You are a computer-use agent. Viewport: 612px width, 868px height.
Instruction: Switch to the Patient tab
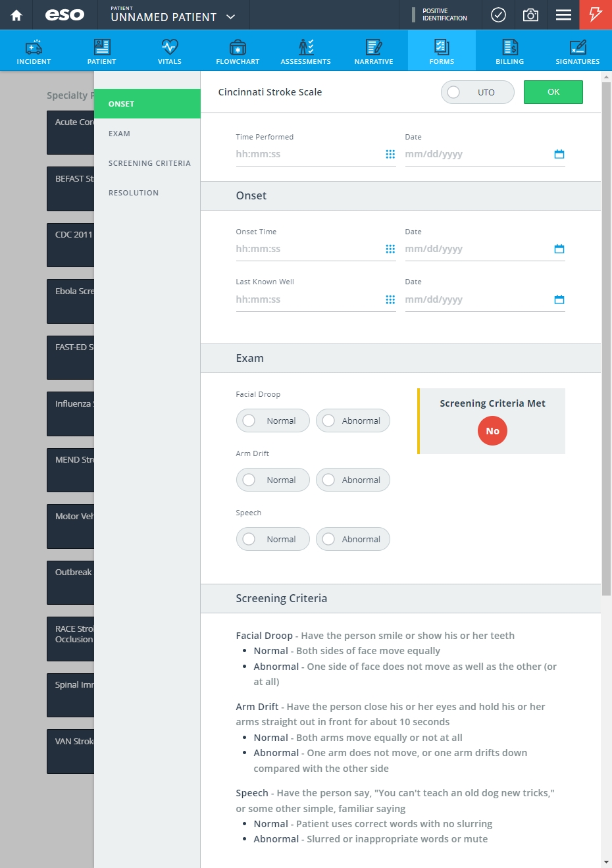102,51
